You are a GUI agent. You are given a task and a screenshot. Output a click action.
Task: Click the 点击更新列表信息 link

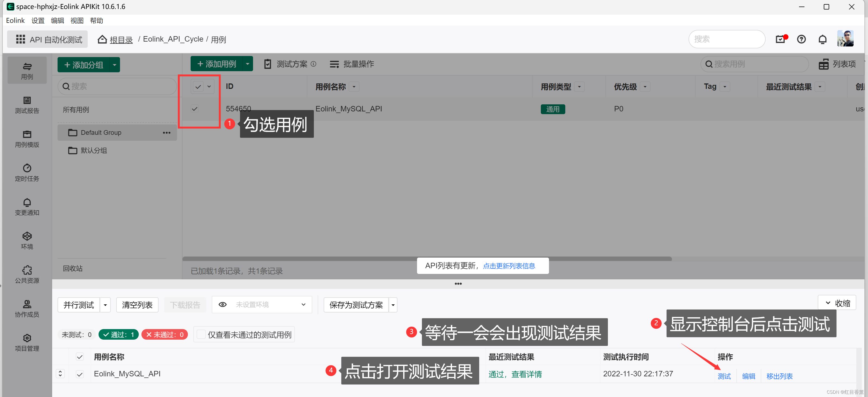tap(509, 266)
